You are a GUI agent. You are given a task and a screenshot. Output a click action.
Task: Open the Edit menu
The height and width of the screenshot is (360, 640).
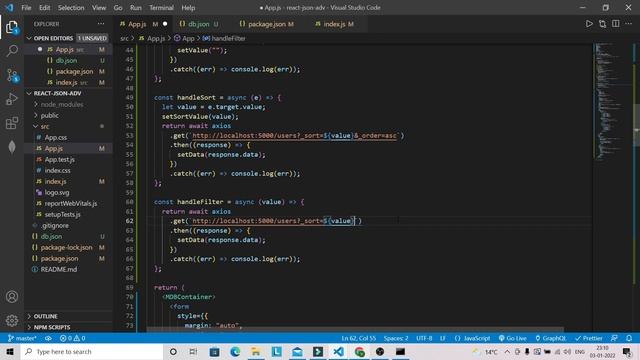(44, 8)
